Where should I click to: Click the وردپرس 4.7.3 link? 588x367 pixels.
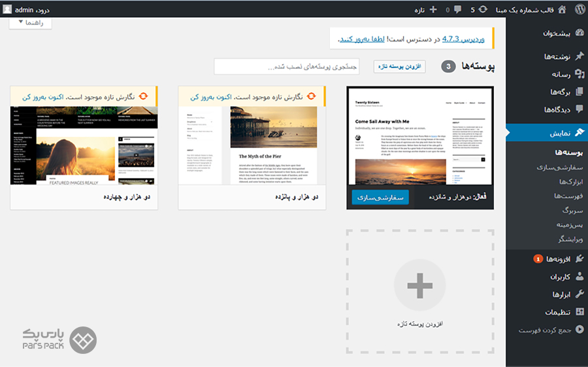[x=463, y=39]
